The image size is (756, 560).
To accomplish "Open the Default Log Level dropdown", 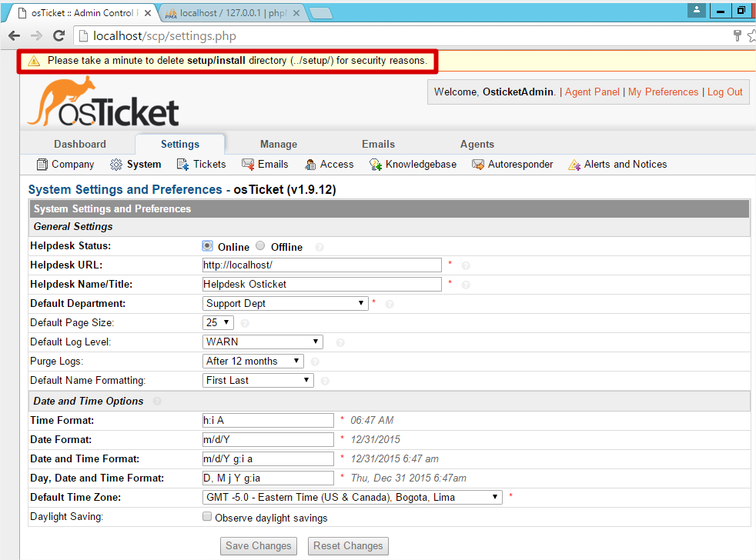I will (263, 342).
